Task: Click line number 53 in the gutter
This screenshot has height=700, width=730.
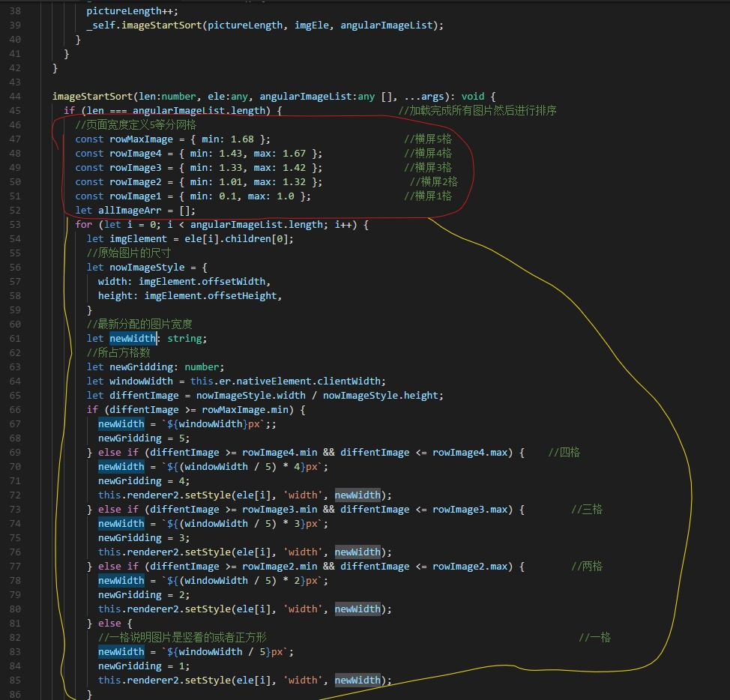Action: click(15, 224)
